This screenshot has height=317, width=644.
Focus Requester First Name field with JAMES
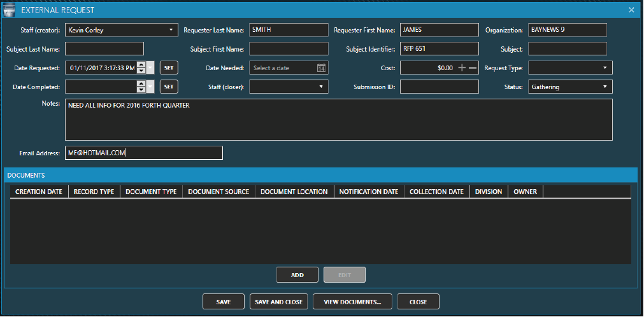[440, 30]
